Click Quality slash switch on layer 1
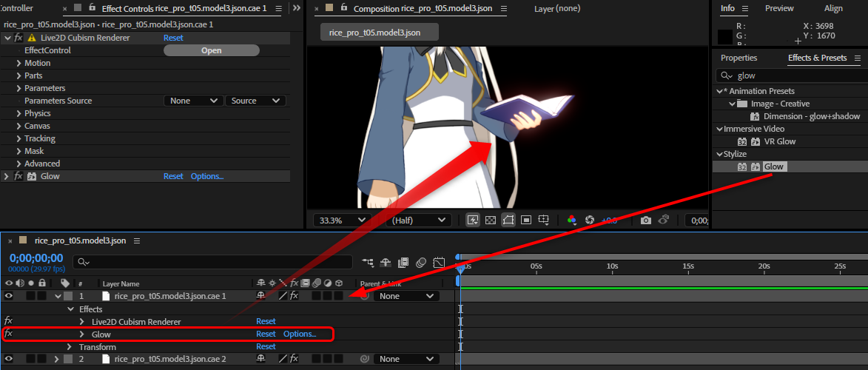The height and width of the screenshot is (370, 868). (283, 296)
